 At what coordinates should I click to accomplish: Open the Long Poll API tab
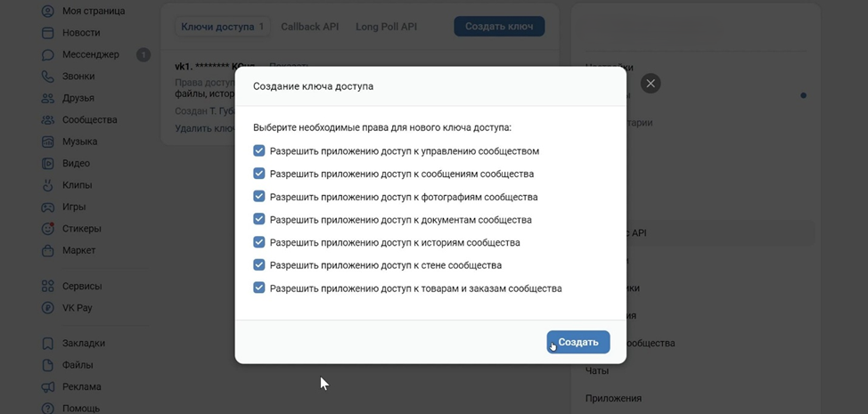[386, 27]
